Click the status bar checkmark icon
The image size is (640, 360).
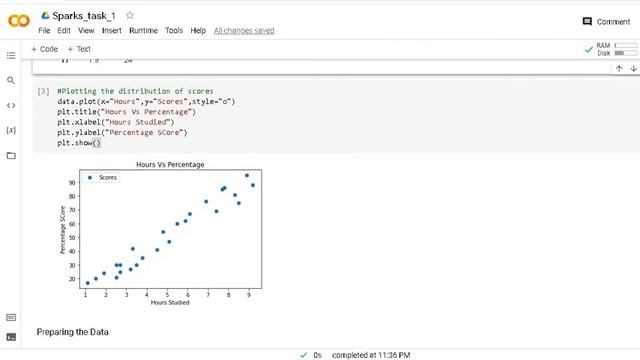[303, 355]
